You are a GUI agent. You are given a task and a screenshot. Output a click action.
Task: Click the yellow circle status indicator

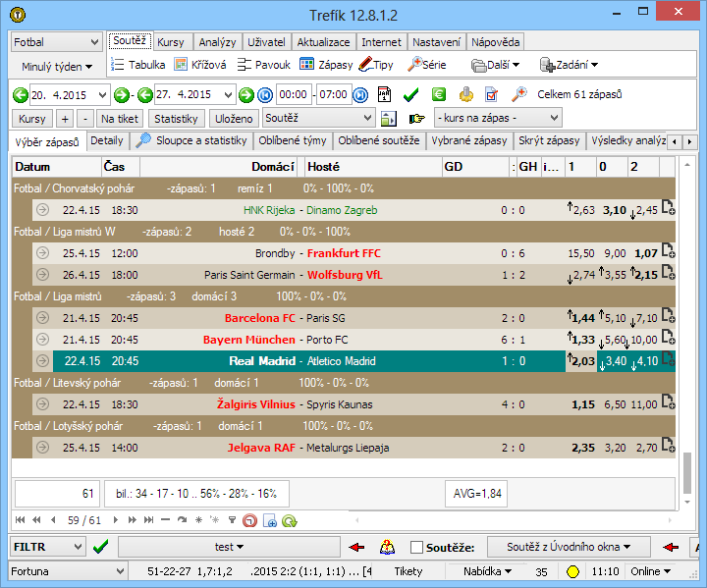click(x=572, y=571)
